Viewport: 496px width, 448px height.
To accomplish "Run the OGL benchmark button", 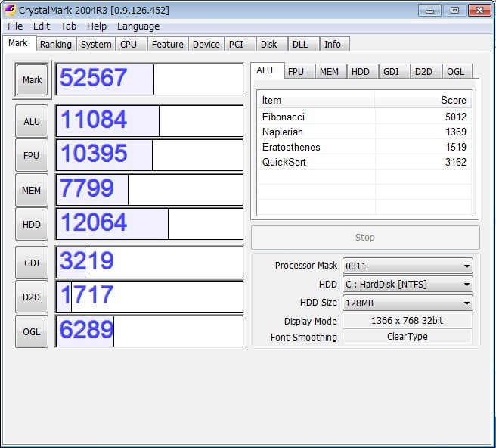I will [x=32, y=331].
